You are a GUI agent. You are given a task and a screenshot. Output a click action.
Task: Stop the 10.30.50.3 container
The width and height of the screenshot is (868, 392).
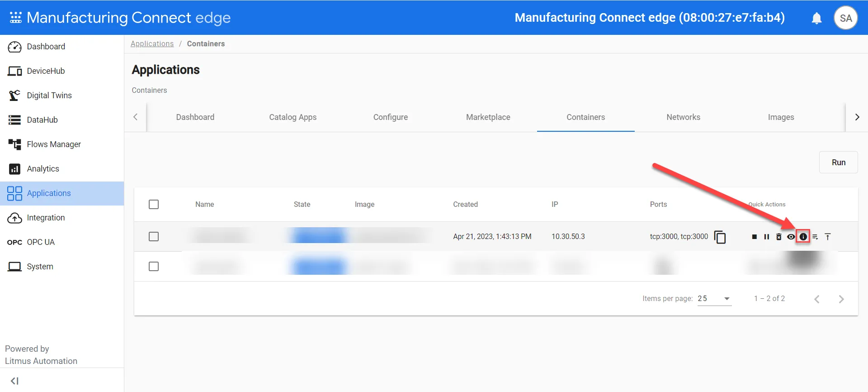point(754,237)
